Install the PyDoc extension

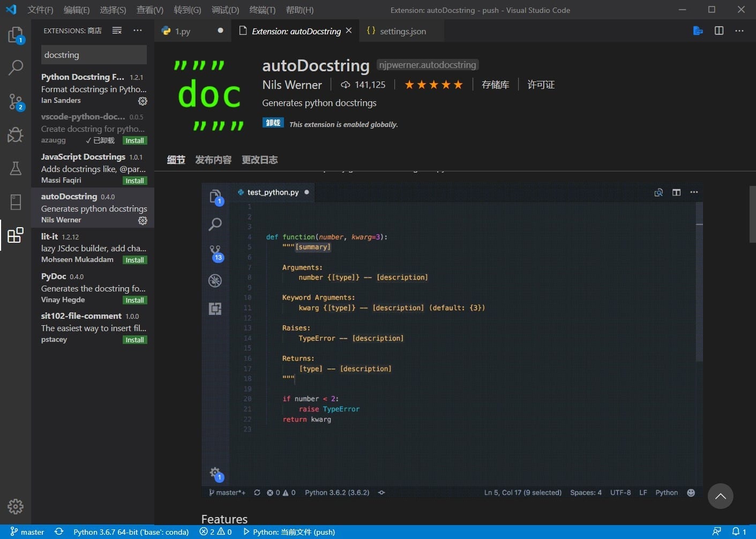134,300
